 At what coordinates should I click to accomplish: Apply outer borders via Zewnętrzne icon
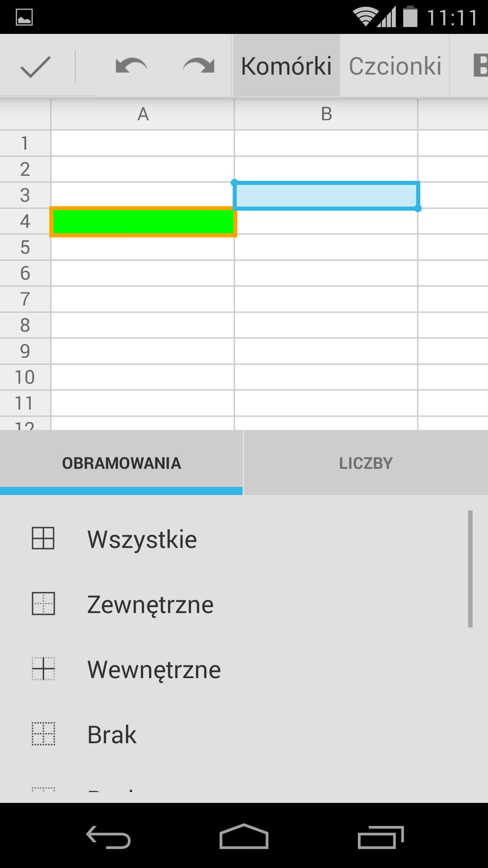(x=43, y=604)
